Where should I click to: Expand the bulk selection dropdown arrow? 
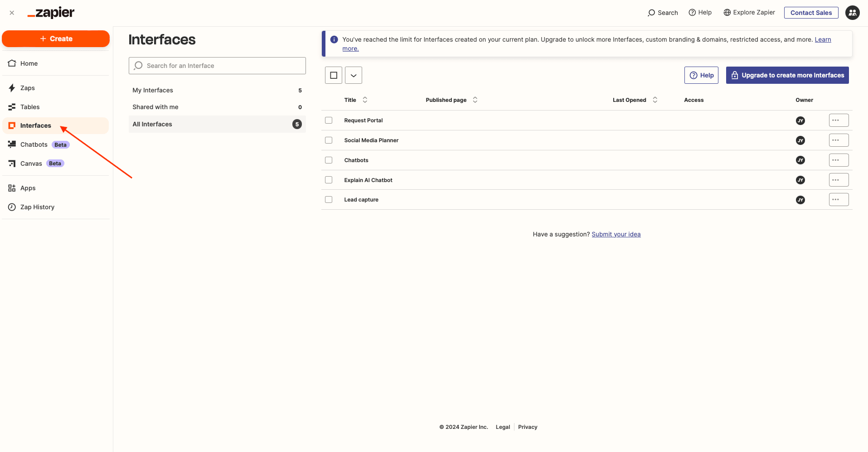click(x=353, y=75)
